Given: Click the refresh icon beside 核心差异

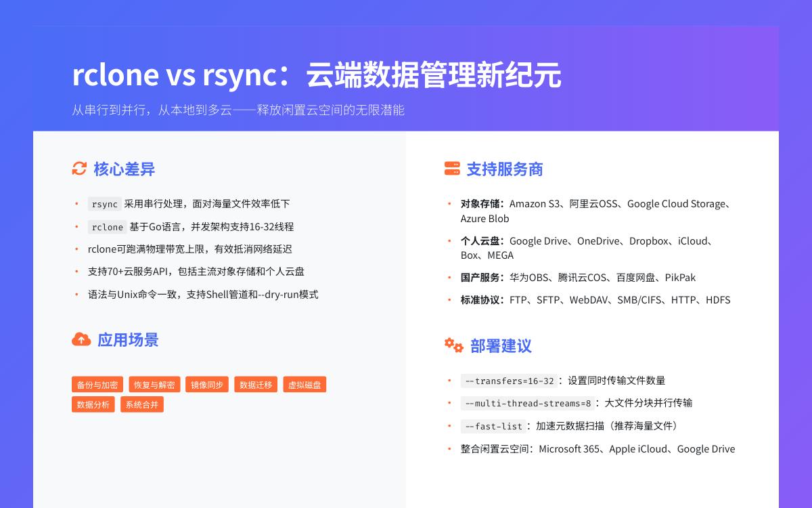Looking at the screenshot, I should coord(81,169).
